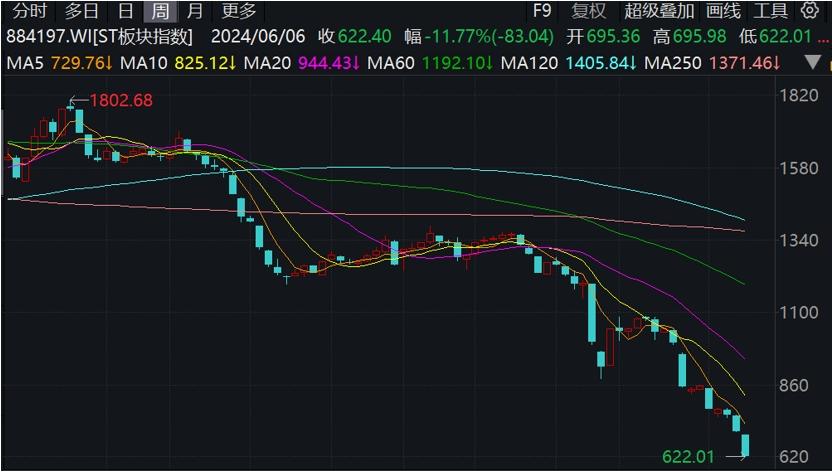Click the closing value 622.40

pos(365,37)
